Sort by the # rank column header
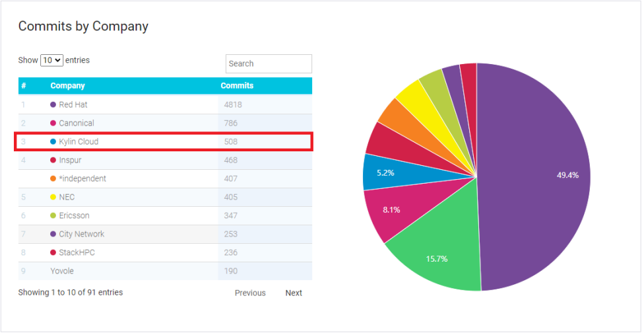This screenshot has width=644, height=335. click(x=23, y=86)
